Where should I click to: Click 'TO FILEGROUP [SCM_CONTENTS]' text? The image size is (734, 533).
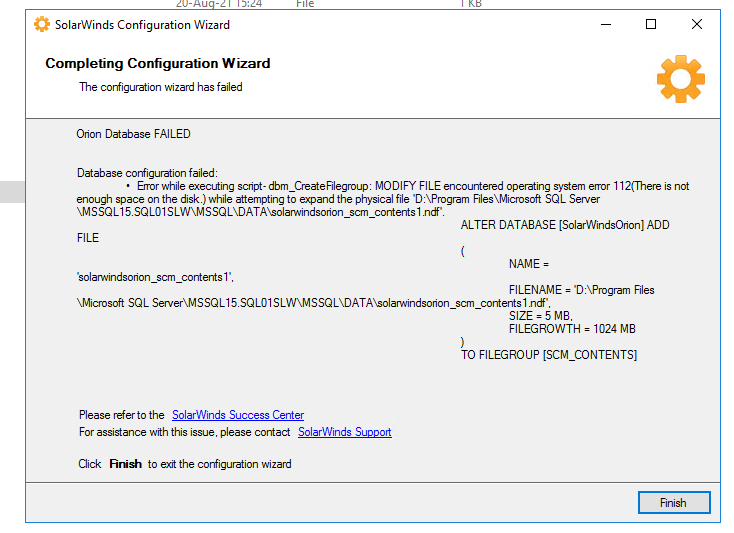pos(549,355)
